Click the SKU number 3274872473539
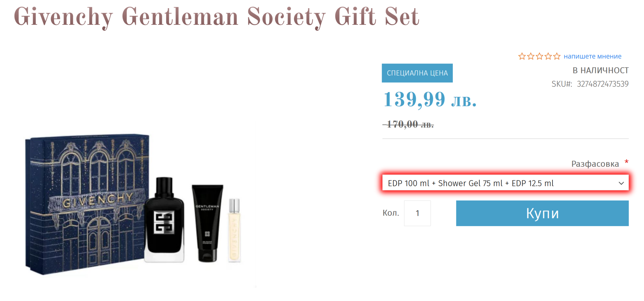Viewport: 644px width, 301px height. point(602,84)
